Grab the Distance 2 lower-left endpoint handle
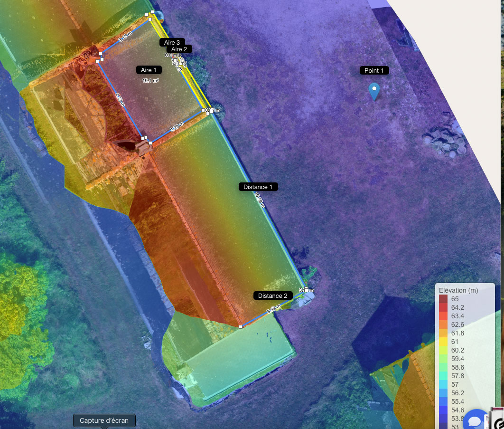Screen dimensions: 504x429 point(241,327)
